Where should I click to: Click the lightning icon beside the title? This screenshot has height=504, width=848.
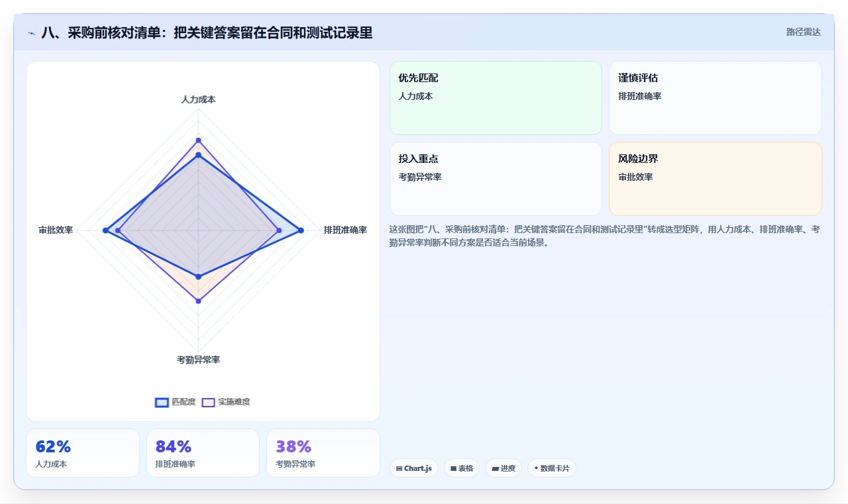point(32,32)
